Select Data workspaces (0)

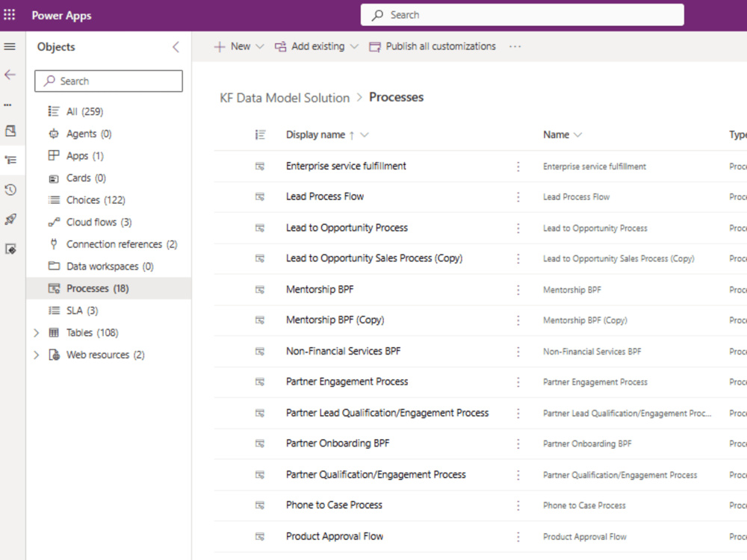108,267
